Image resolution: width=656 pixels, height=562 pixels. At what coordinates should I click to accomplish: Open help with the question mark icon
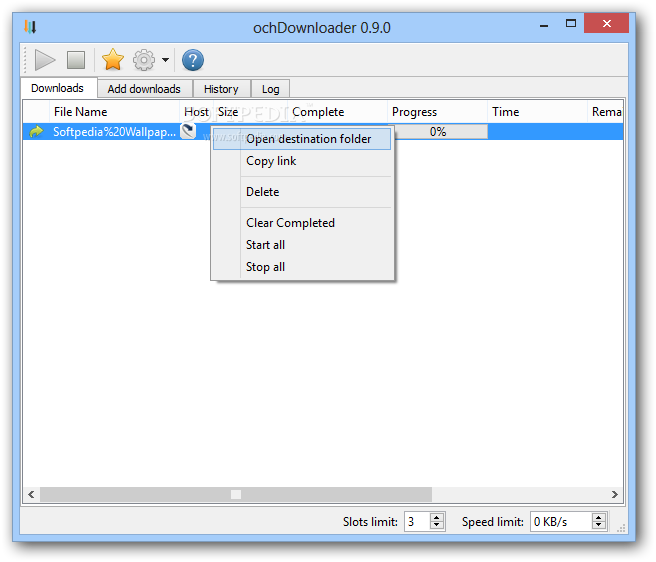pos(193,60)
